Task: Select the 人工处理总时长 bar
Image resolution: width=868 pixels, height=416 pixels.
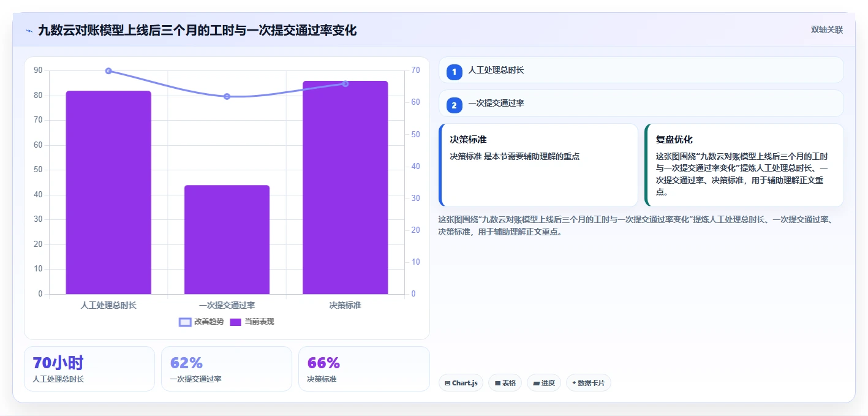Action: coord(108,192)
